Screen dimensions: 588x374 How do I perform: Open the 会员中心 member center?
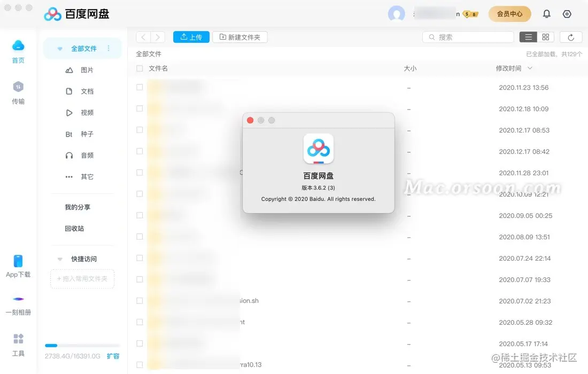509,14
